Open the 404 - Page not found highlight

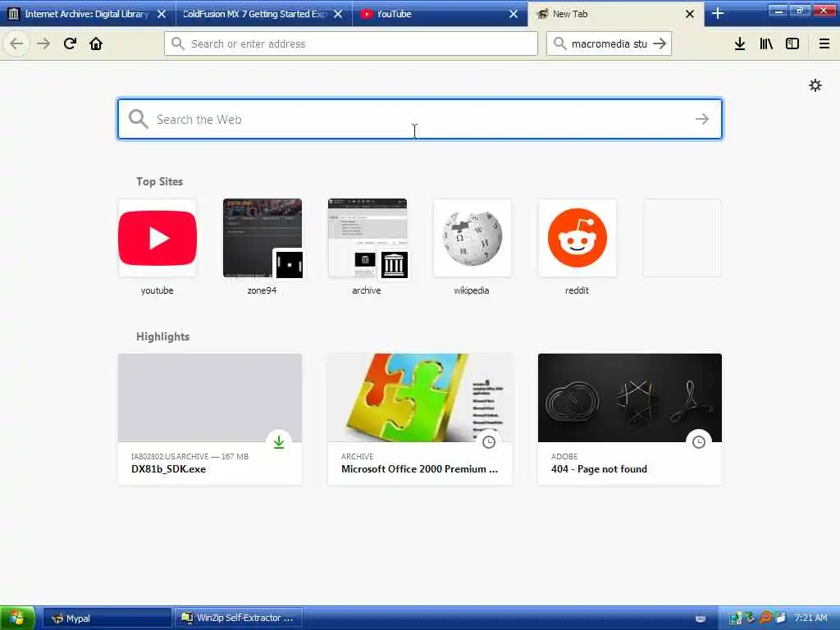[x=629, y=419]
